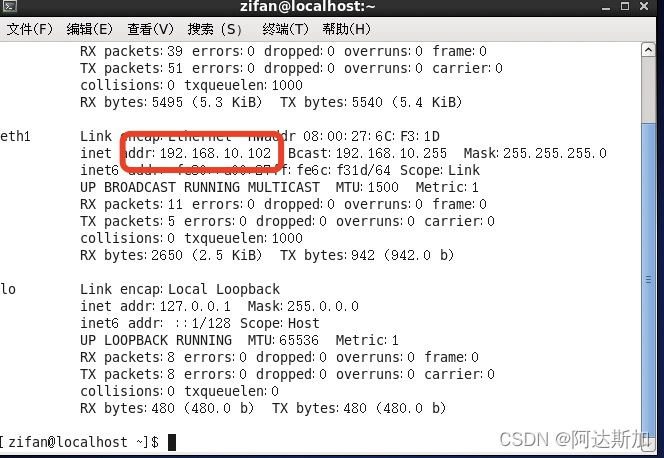Click the Bcast:192.168.10.255 value
This screenshot has height=458, width=664.
[x=367, y=153]
